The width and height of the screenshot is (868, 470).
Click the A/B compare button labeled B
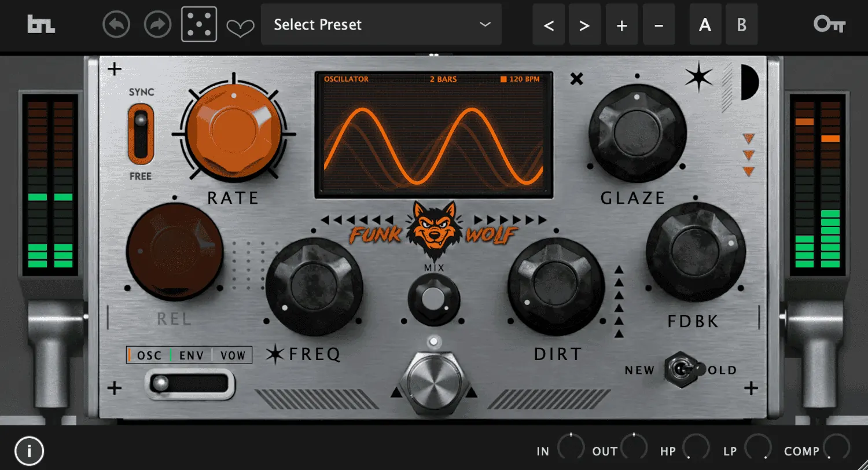pyautogui.click(x=741, y=24)
